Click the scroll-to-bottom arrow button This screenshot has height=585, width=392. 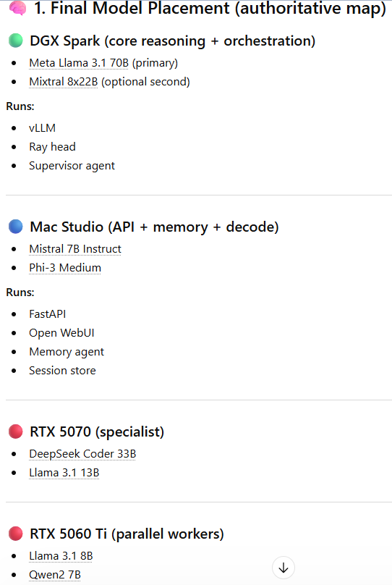(284, 568)
